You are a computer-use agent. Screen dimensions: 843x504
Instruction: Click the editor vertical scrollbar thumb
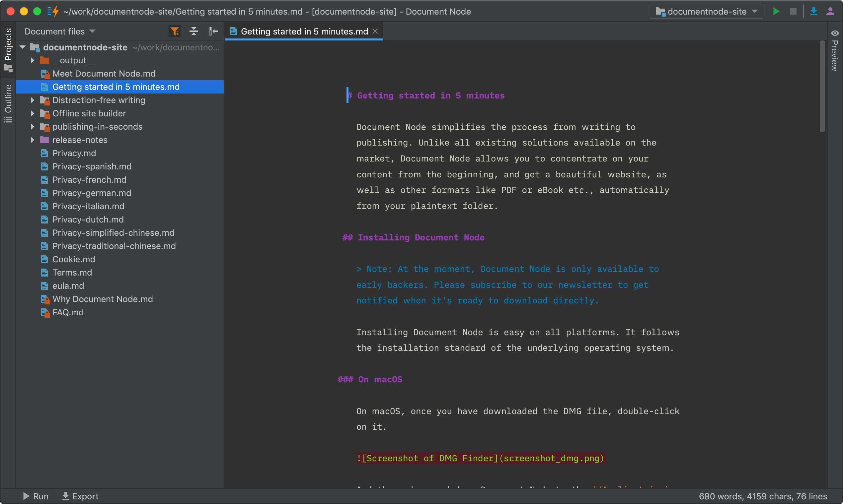click(x=822, y=86)
